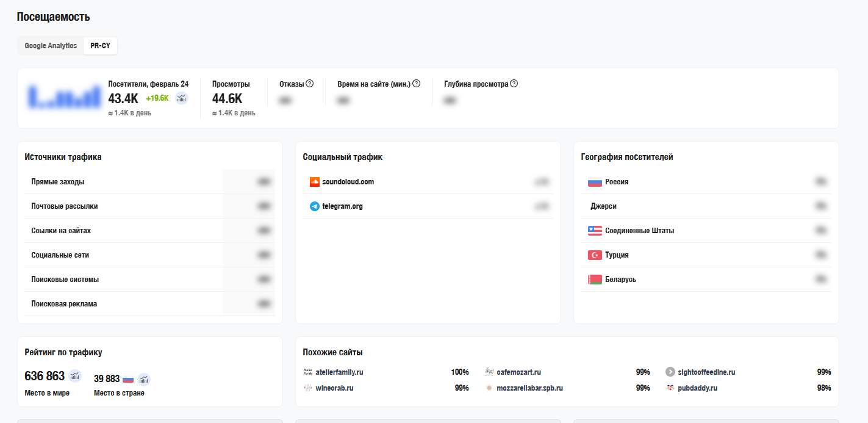Viewport: 868px width, 423px height.
Task: Open country rank history chart icon
Action: (143, 379)
